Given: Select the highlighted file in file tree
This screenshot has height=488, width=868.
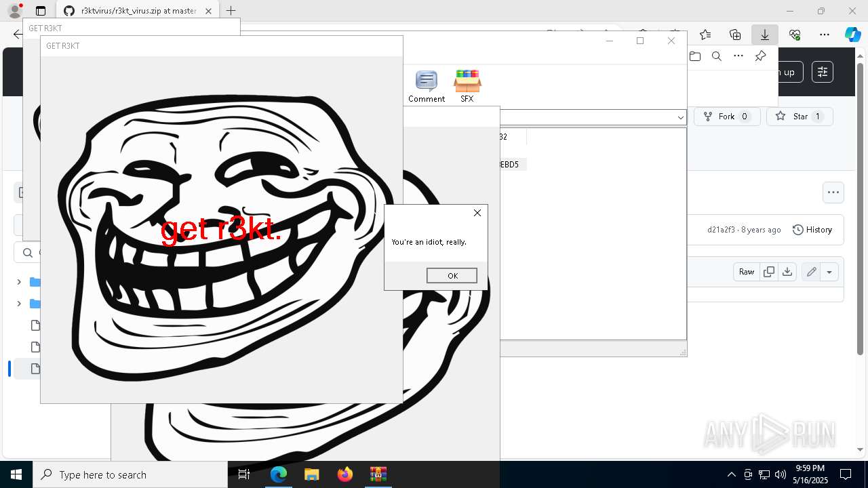Looking at the screenshot, I should (27, 369).
